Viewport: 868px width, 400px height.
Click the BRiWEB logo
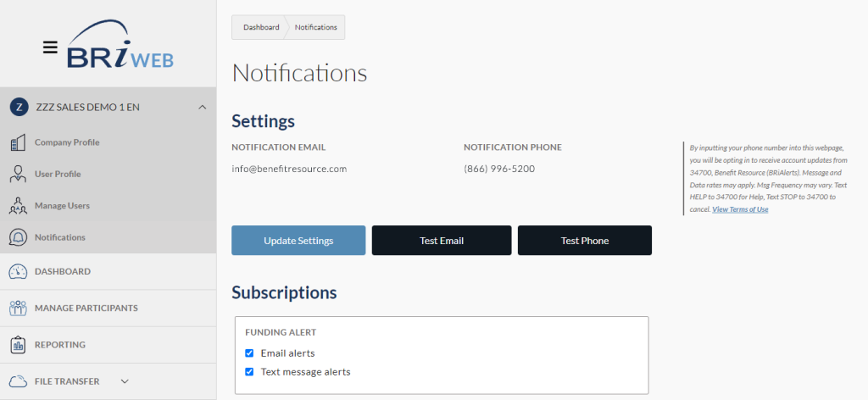pyautogui.click(x=120, y=47)
